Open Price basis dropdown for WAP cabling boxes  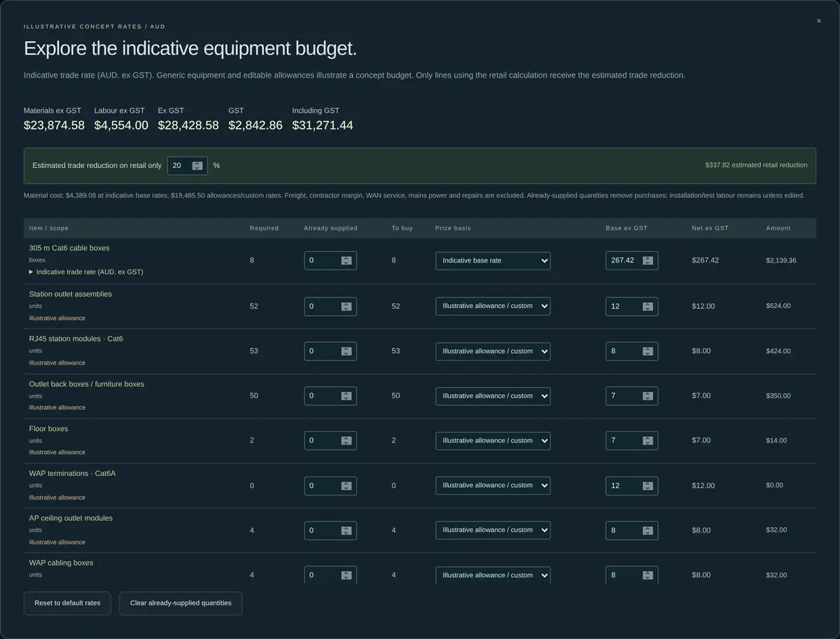tap(493, 575)
